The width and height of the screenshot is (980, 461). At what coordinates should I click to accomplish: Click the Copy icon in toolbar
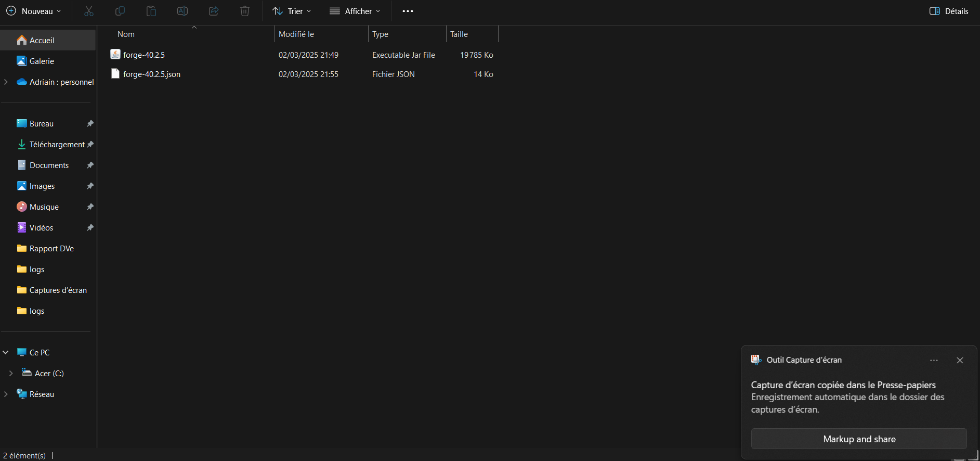pos(120,11)
